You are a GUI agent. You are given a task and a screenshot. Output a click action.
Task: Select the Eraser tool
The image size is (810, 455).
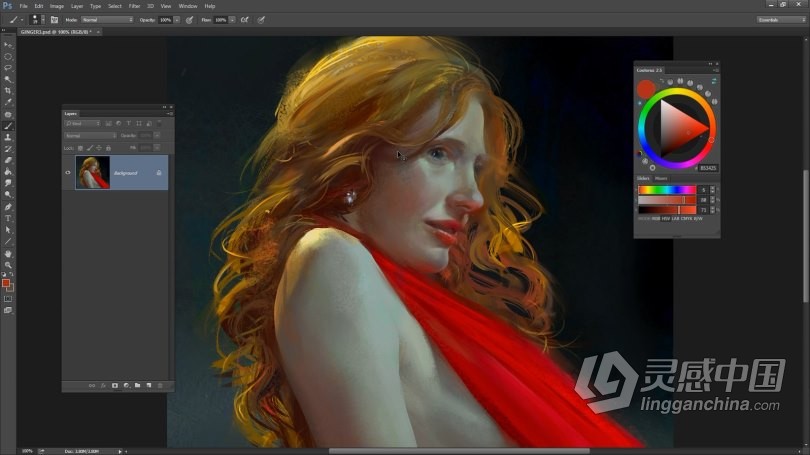click(8, 160)
